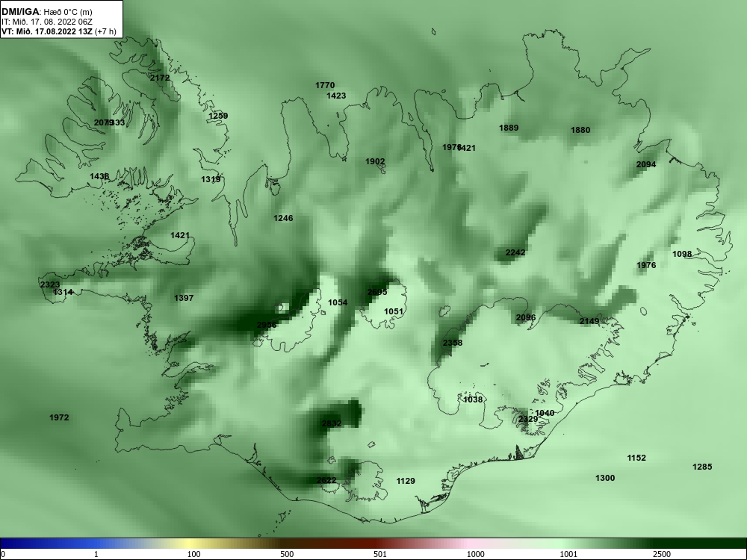Click the 2832 value
747x560 pixels.
pos(332,423)
